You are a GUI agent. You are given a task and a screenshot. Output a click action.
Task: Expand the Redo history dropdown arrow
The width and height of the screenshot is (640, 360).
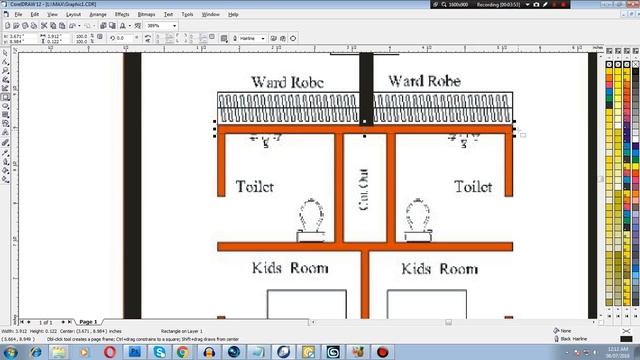[94, 26]
